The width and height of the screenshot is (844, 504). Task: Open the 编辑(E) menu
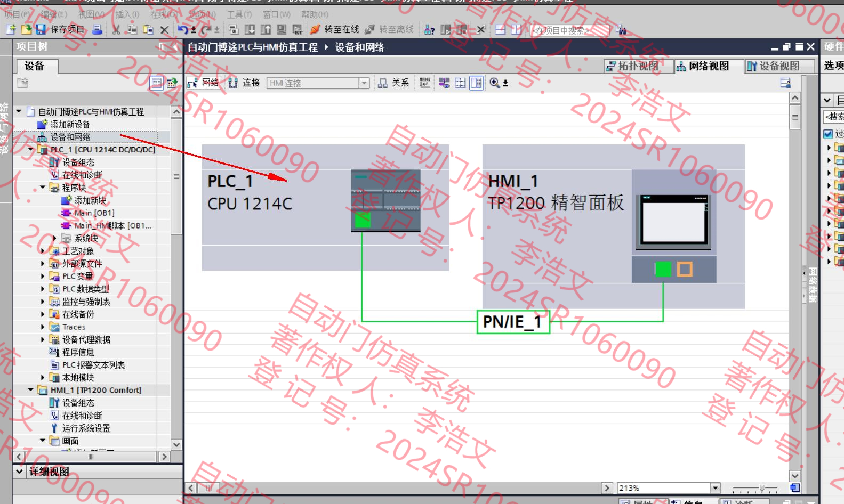click(x=54, y=14)
